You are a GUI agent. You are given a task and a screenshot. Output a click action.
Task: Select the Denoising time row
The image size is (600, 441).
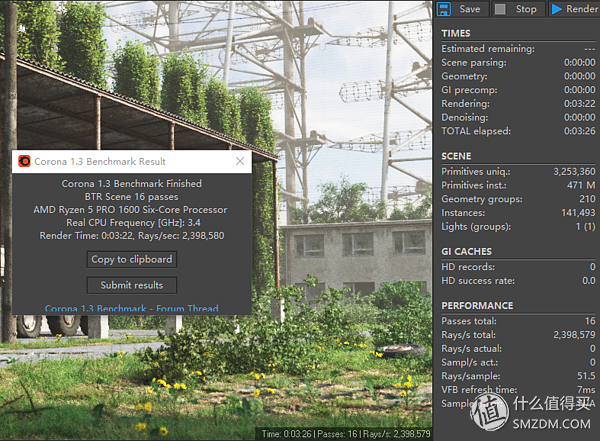(x=518, y=118)
